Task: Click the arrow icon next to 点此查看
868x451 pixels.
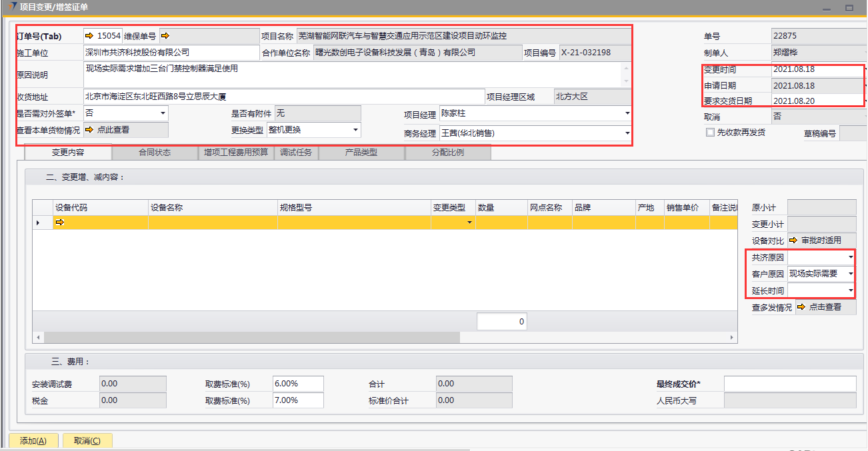Action: click(x=89, y=130)
